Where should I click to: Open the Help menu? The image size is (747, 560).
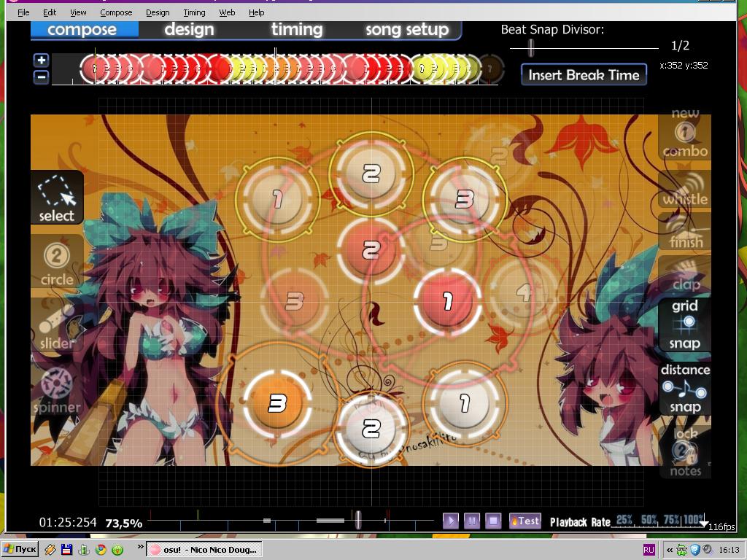click(256, 12)
